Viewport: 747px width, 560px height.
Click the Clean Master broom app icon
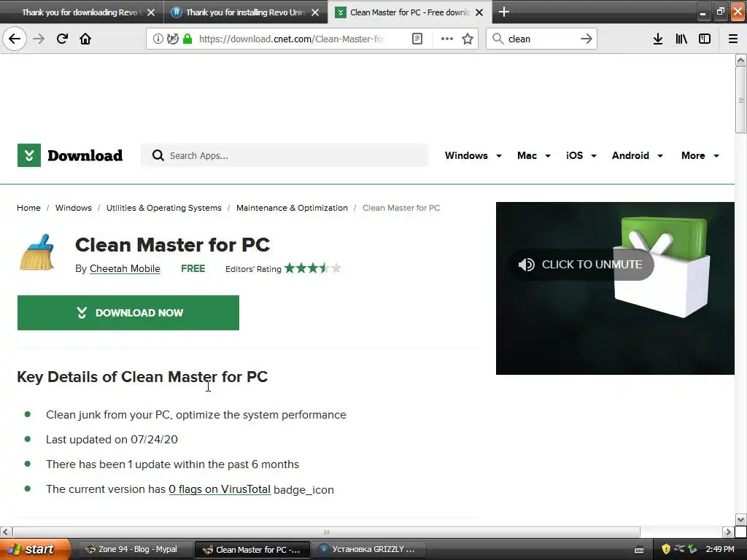[37, 252]
